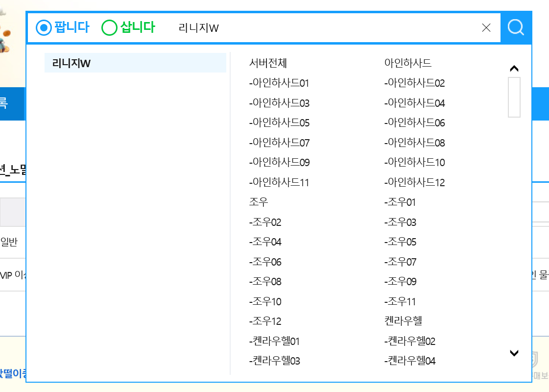The height and width of the screenshot is (392, 549).
Task: Select server -켄라우헬03
Action: coord(274,361)
